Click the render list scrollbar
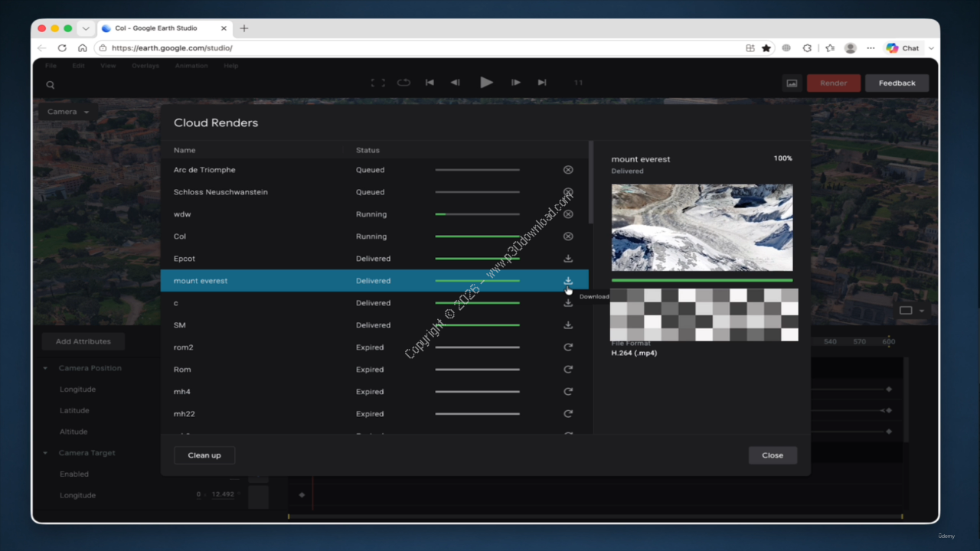Viewport: 980px width, 551px height. 591,182
